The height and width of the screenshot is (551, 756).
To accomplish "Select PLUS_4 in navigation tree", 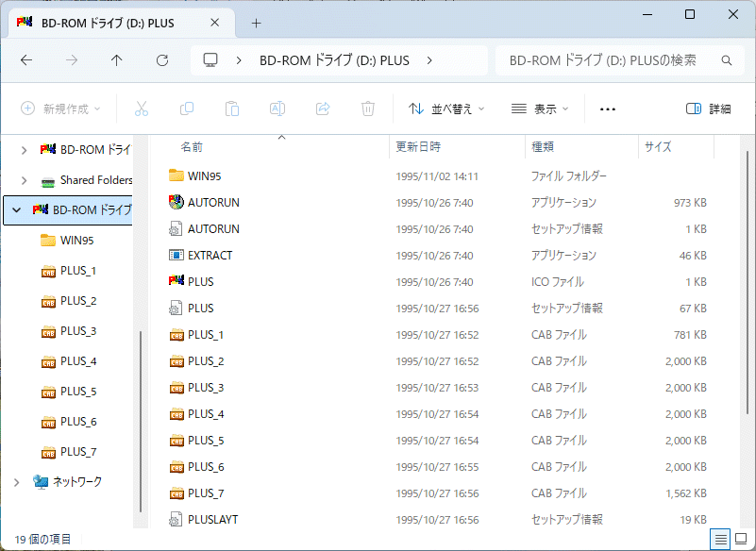I will [x=78, y=361].
